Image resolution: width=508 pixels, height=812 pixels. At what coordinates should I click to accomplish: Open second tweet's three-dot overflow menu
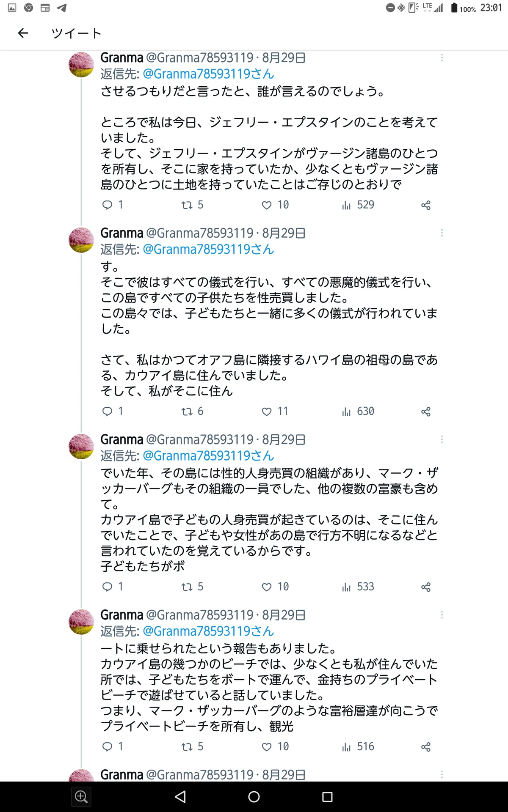tap(442, 233)
